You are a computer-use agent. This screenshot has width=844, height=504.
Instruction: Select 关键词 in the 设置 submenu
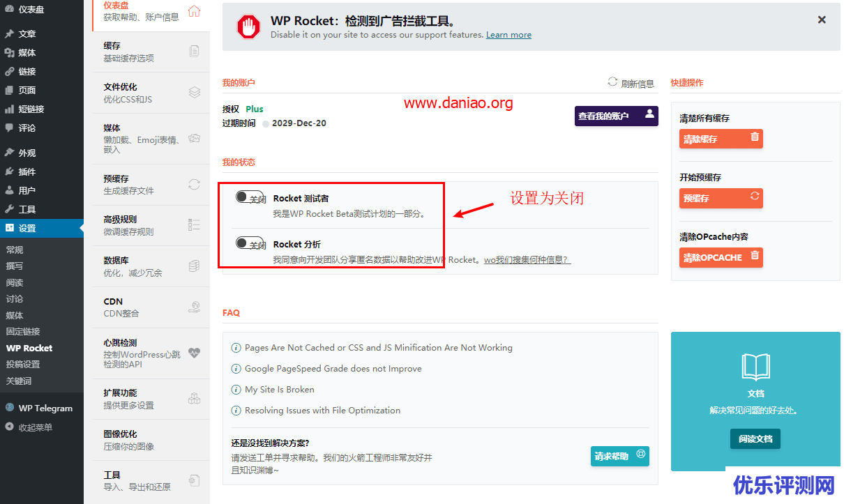[19, 381]
